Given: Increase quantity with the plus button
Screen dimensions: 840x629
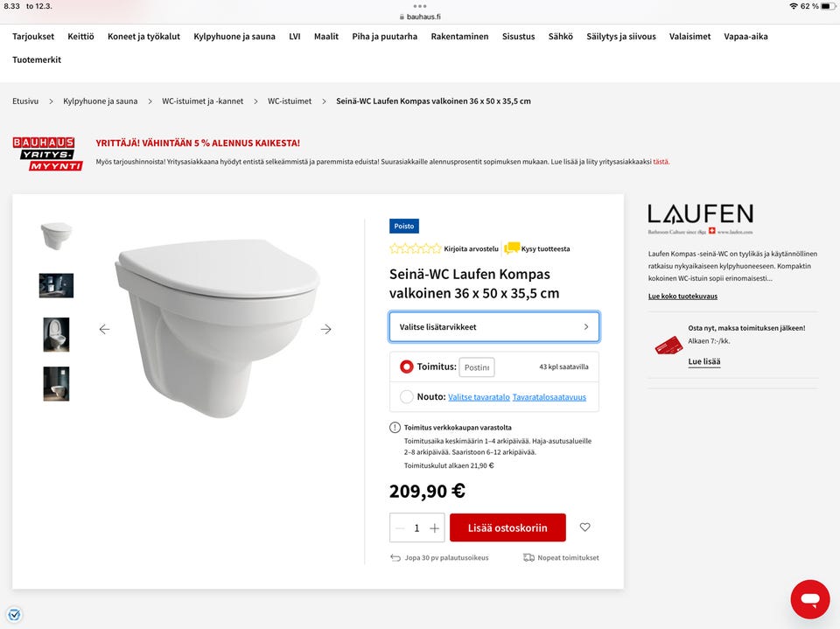Looking at the screenshot, I should coord(435,528).
